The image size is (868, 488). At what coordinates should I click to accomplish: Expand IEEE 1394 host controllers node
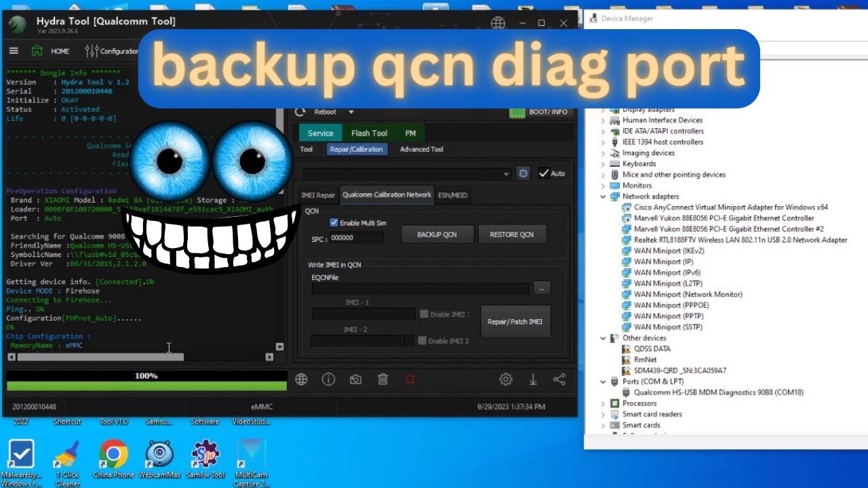coord(603,142)
